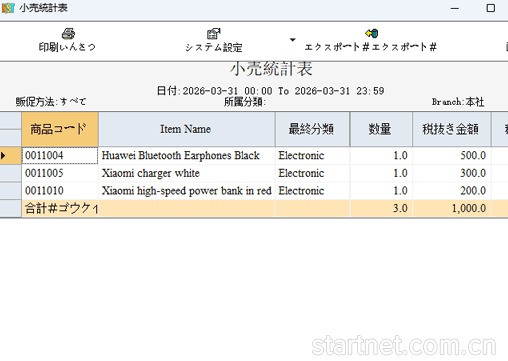Viewport: 508px width, 361px height.
Task: Select product code cell 0011004
Action: [x=60, y=155]
